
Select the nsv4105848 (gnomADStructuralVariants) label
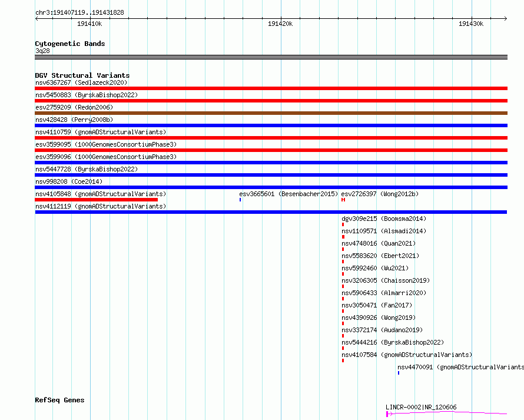[101, 194]
